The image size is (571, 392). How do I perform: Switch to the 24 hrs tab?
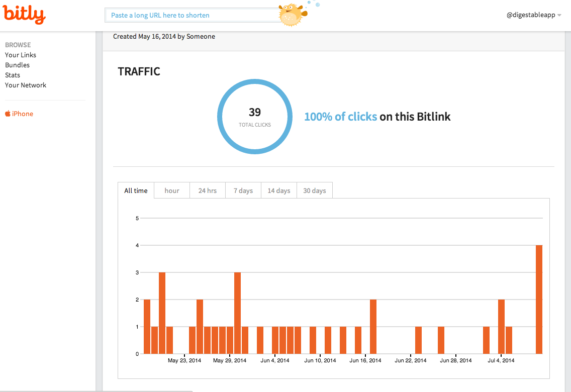(x=208, y=190)
